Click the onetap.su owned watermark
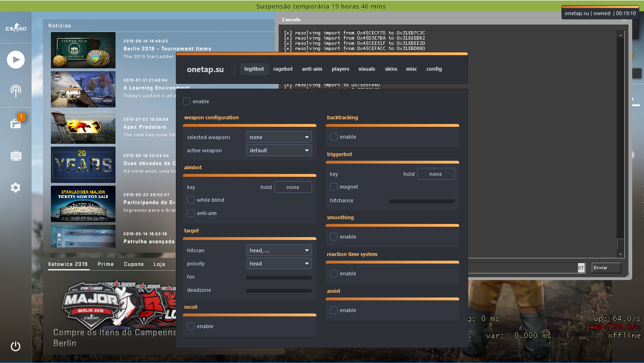This screenshot has height=363, width=644. pos(600,13)
